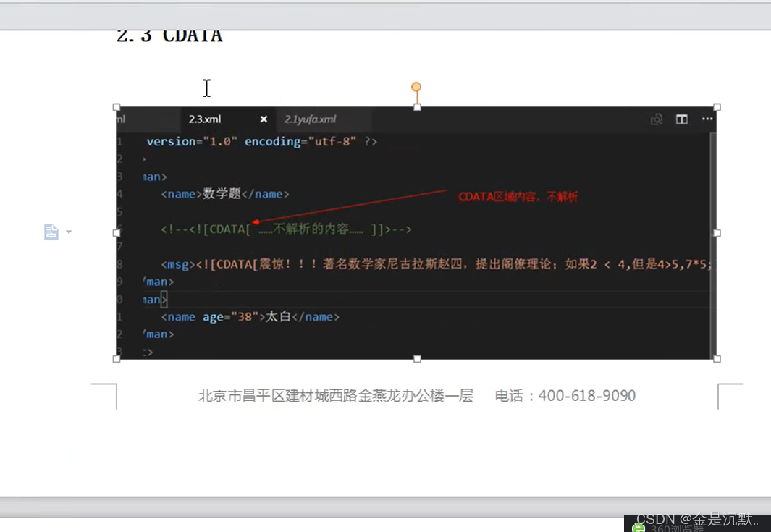This screenshot has height=532, width=771.
Task: Click the top-right corner handle of the picture
Action: (717, 107)
